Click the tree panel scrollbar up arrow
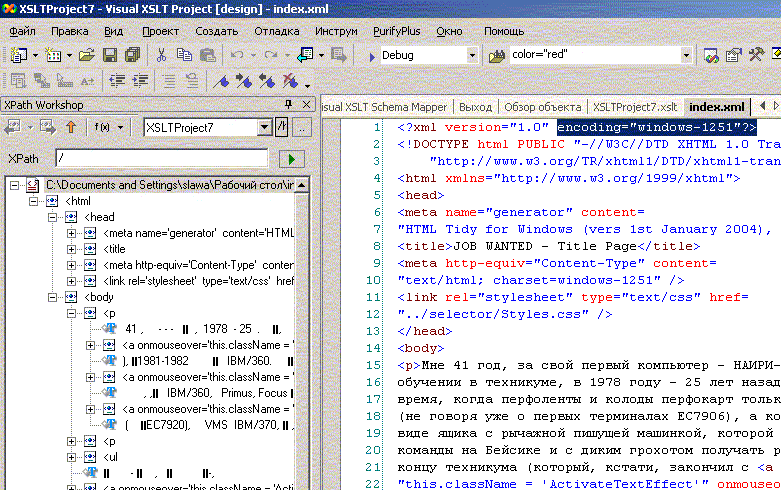The image size is (781, 490). [302, 185]
